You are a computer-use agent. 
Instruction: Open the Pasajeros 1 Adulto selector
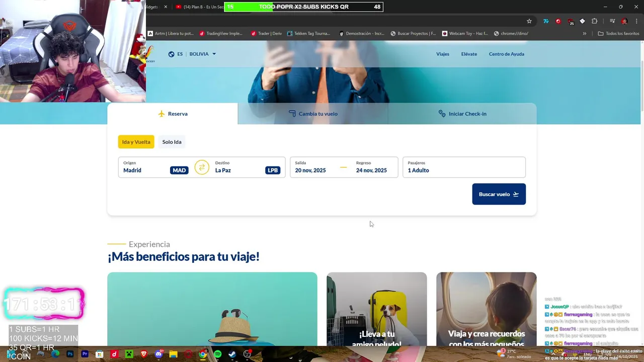click(x=464, y=167)
